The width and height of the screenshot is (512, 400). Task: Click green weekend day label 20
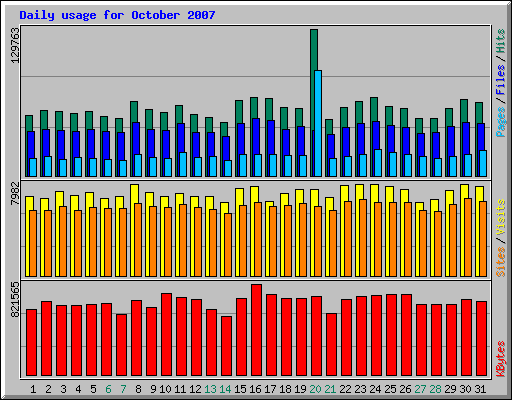tap(315, 389)
